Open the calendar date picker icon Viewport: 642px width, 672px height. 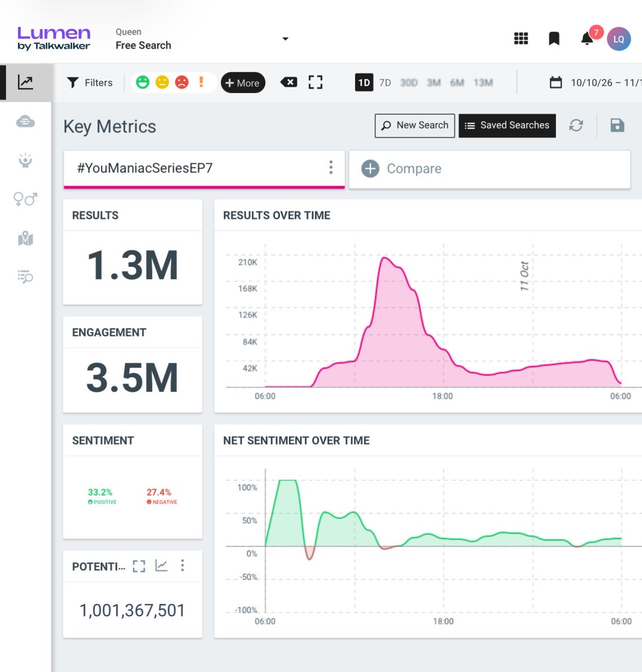pyautogui.click(x=556, y=82)
